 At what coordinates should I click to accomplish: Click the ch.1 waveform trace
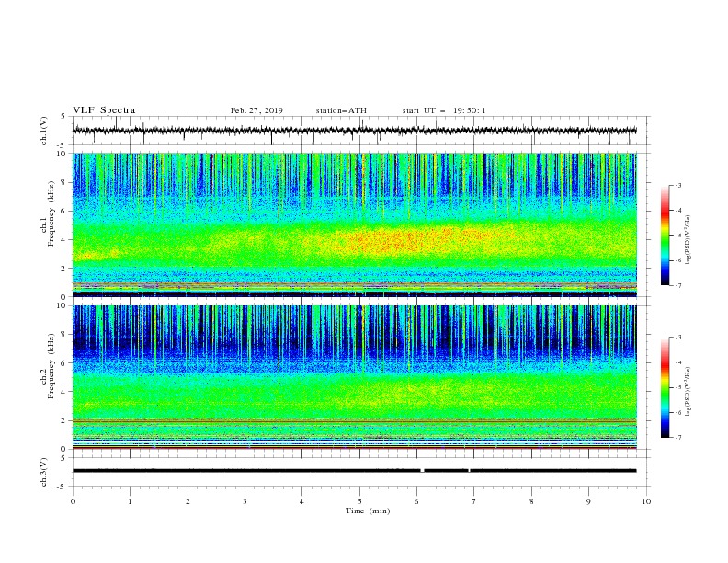click(x=354, y=131)
